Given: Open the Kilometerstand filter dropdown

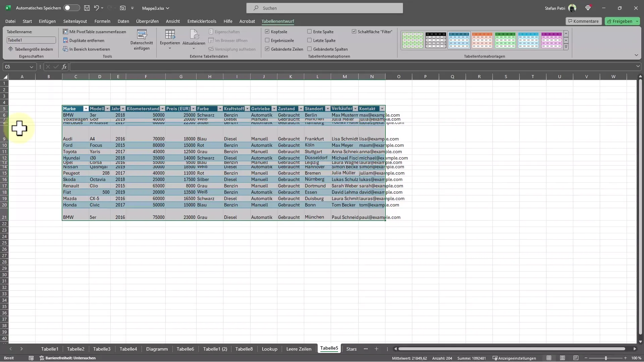Looking at the screenshot, I should [x=163, y=109].
